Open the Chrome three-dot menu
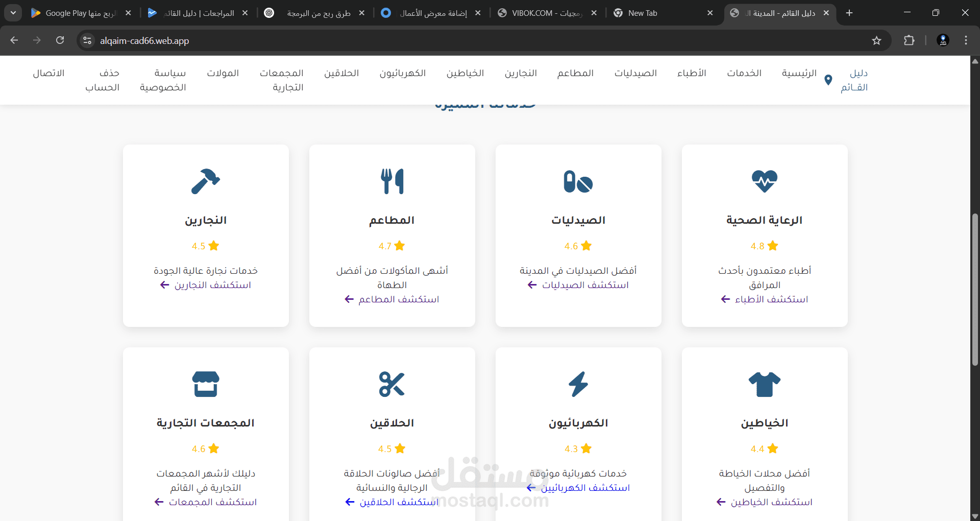The image size is (980, 521). point(966,40)
